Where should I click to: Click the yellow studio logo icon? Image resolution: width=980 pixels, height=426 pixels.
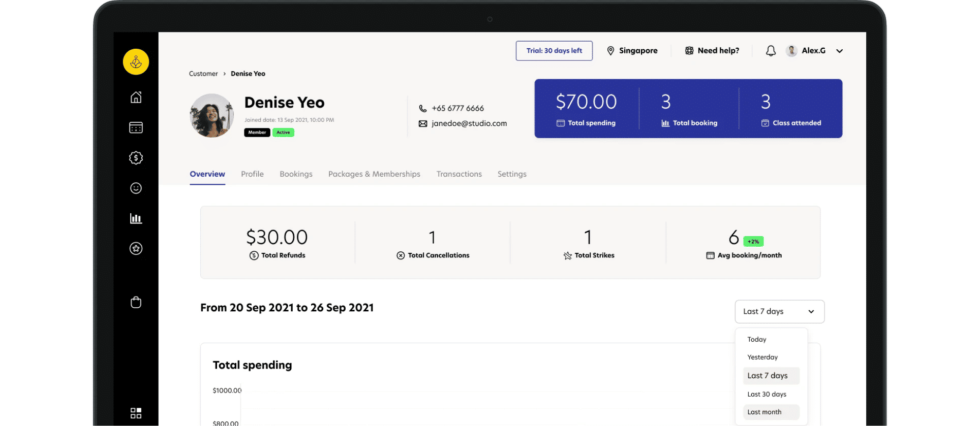pyautogui.click(x=136, y=62)
